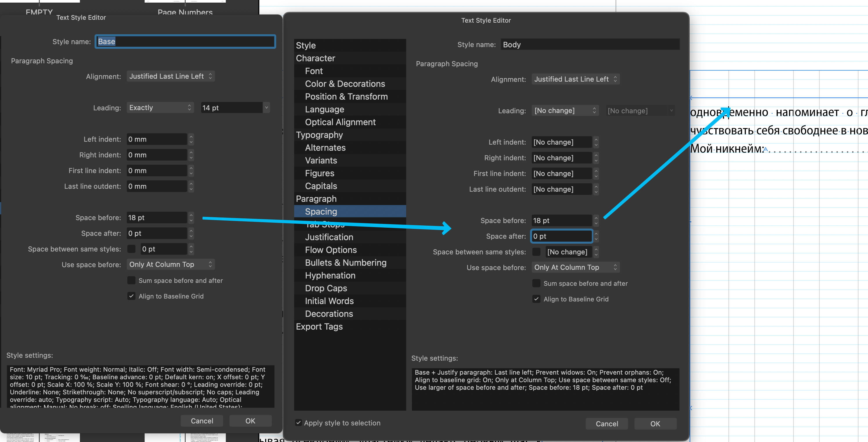Open the Drop Caps section
This screenshot has height=442, width=868.
(x=350, y=288)
